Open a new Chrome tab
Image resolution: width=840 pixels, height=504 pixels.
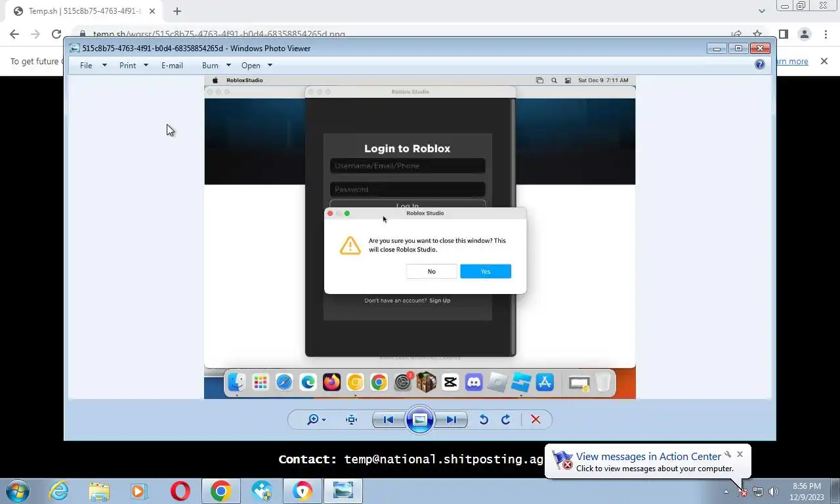[177, 11]
